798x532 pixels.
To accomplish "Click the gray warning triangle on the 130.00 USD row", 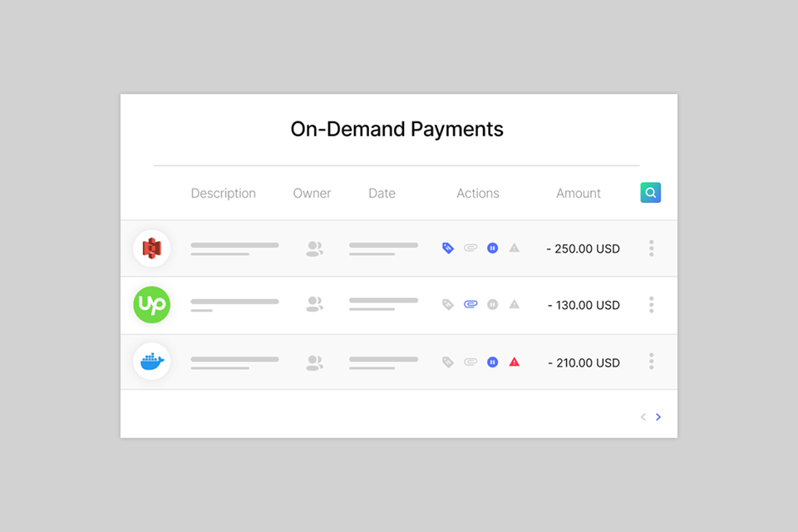I will [515, 304].
